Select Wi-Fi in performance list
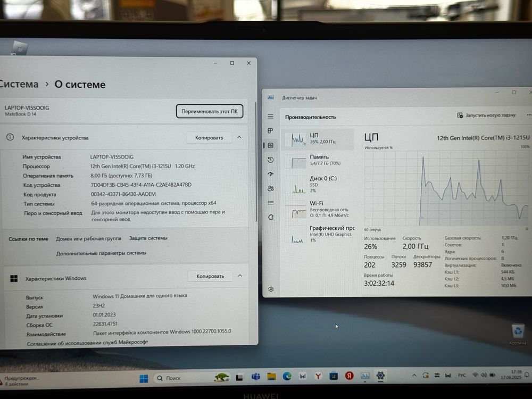The width and height of the screenshot is (532, 399). point(318,209)
